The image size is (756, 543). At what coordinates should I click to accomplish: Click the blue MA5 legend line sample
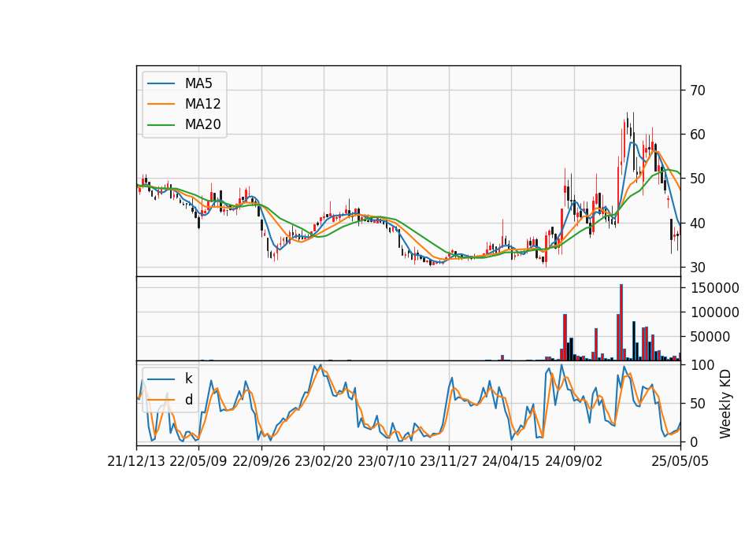[161, 83]
